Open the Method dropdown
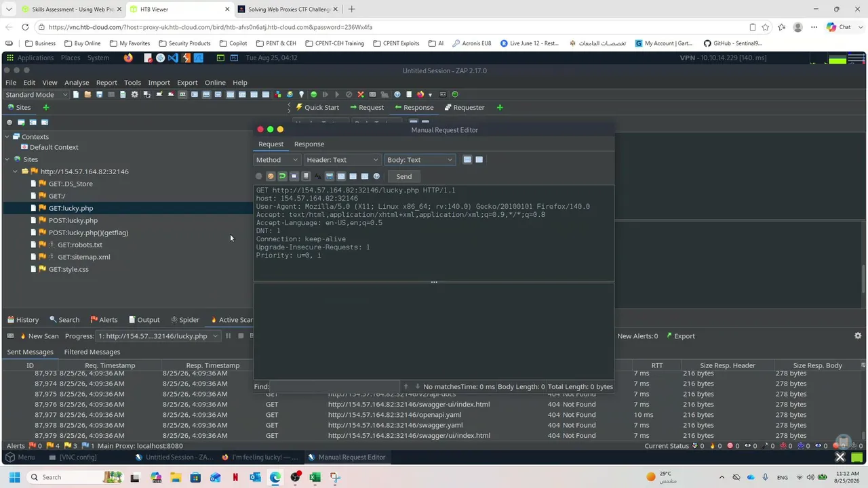868x488 pixels. point(277,160)
